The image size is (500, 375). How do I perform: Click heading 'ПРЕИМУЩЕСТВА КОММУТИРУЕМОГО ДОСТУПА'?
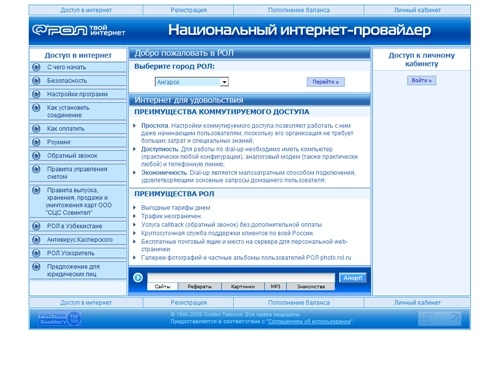click(x=222, y=112)
